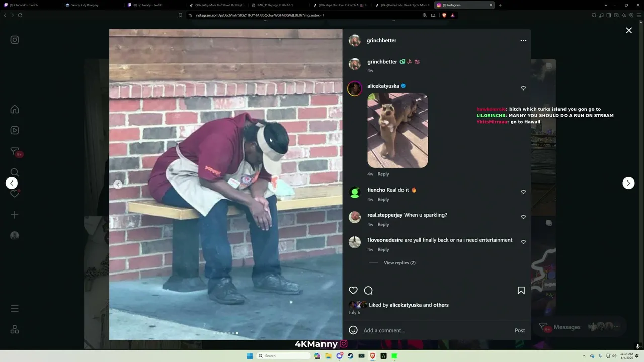Open the emoji picker in comment box

(x=353, y=330)
